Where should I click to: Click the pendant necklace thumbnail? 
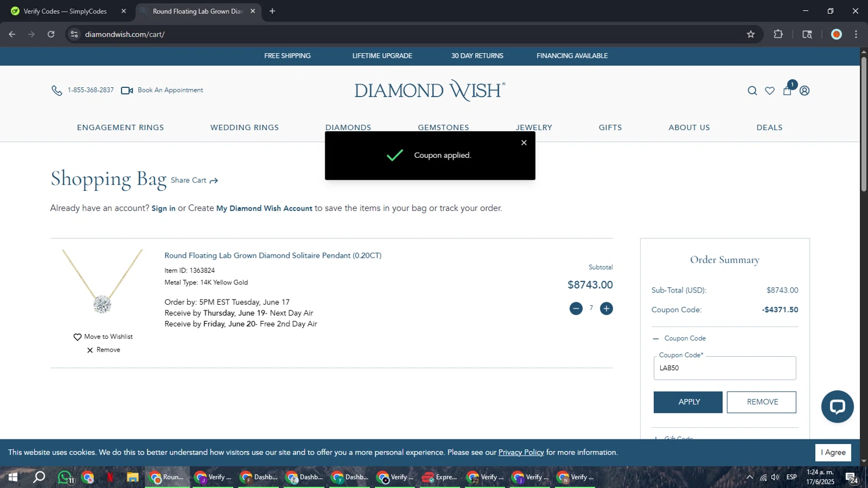pos(102,282)
